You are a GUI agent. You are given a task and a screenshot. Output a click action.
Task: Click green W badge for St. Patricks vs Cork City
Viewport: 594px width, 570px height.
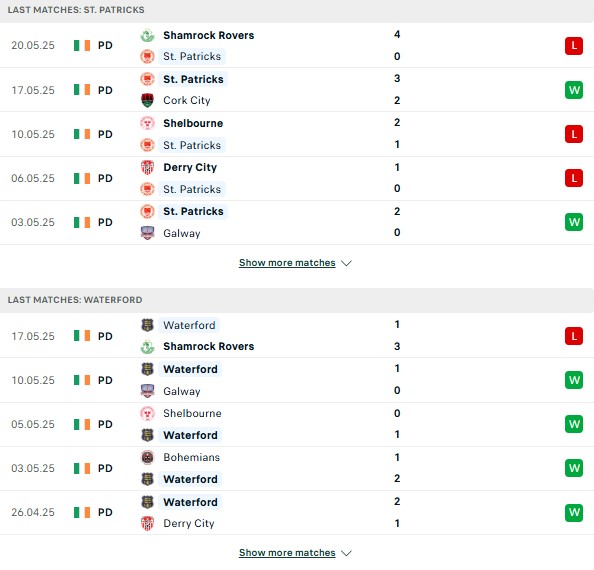pyautogui.click(x=574, y=90)
